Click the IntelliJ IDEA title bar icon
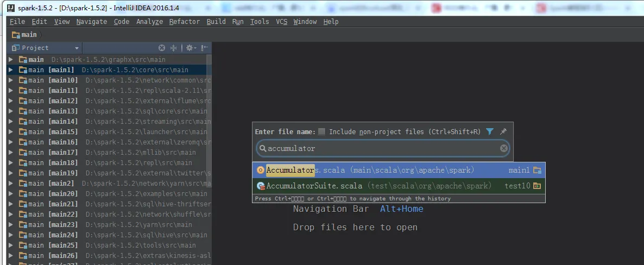 11,8
